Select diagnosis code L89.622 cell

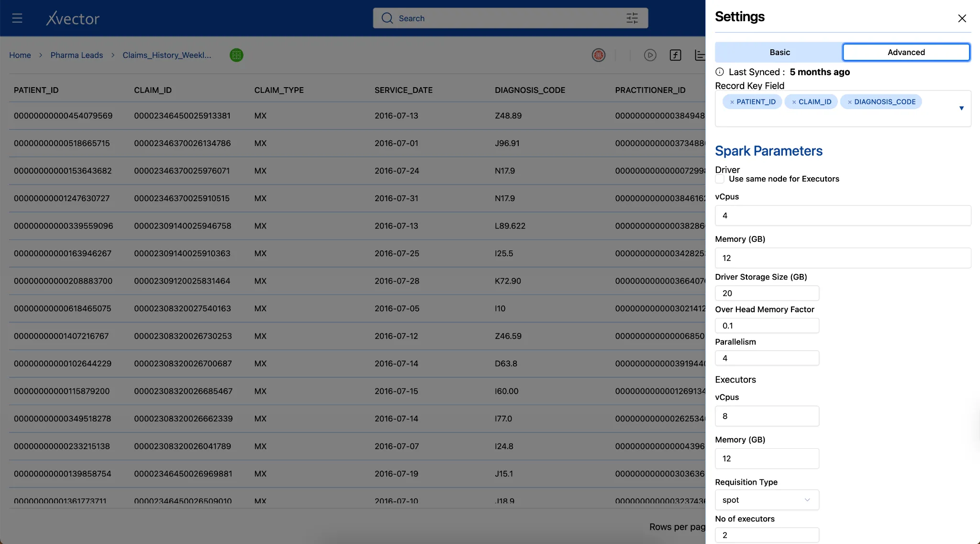pos(510,226)
